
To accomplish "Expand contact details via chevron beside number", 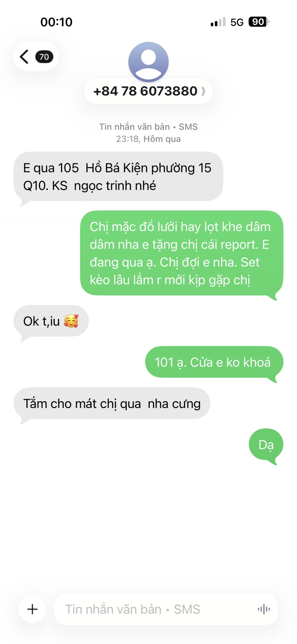I will [x=203, y=91].
